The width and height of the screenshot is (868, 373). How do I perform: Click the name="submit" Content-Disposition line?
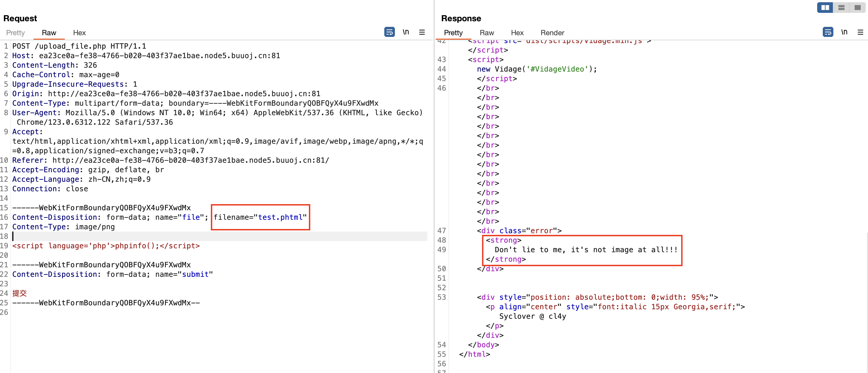click(113, 275)
